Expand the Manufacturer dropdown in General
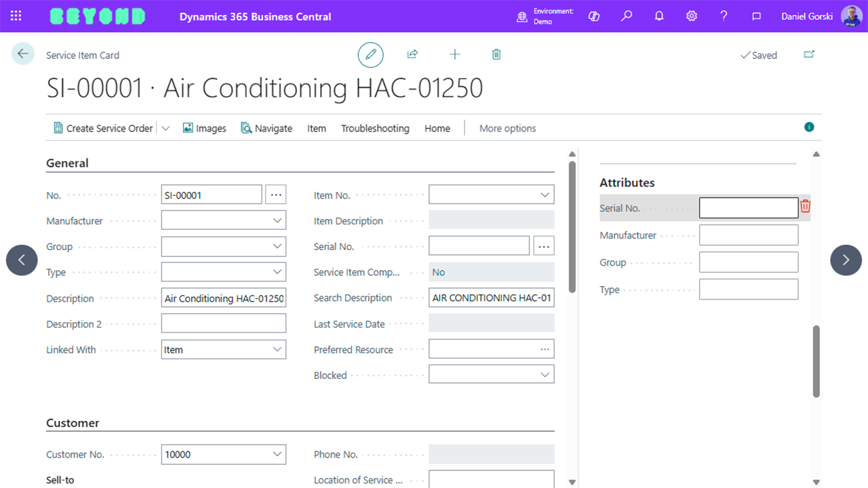868x488 pixels. pos(277,220)
